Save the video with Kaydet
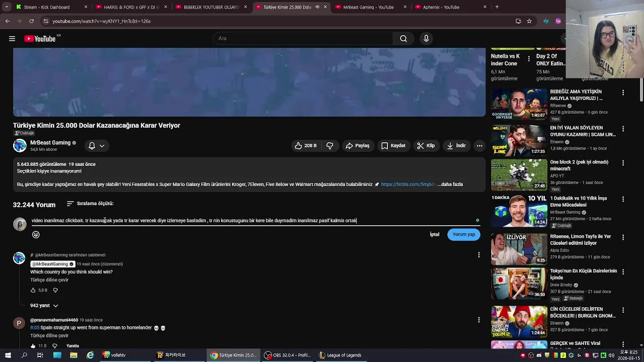Screen dimensions: 644x362 click(x=393, y=146)
